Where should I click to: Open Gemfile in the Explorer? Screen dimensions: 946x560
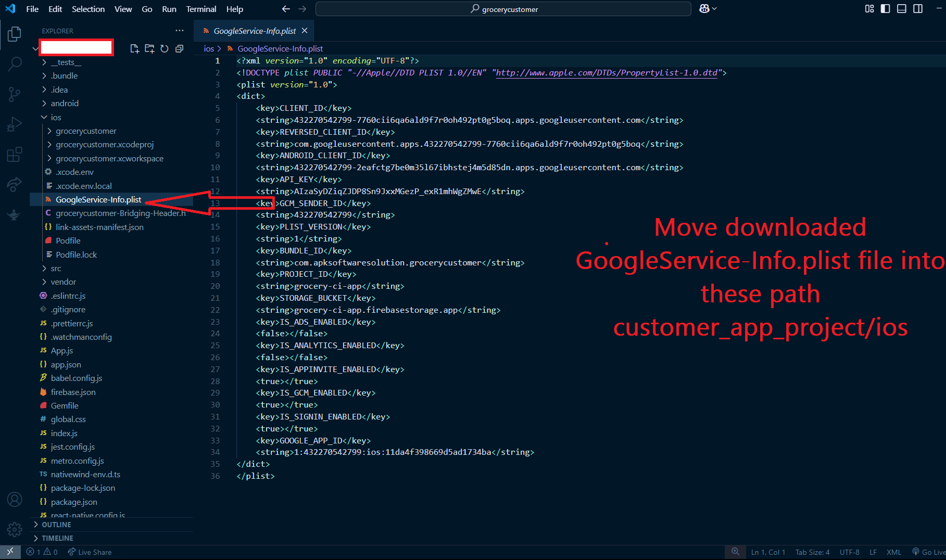pos(65,406)
